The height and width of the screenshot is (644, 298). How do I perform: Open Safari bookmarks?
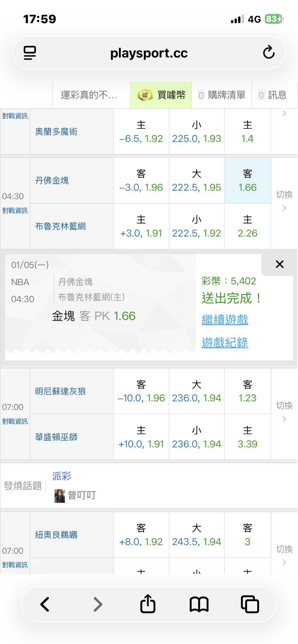(199, 604)
